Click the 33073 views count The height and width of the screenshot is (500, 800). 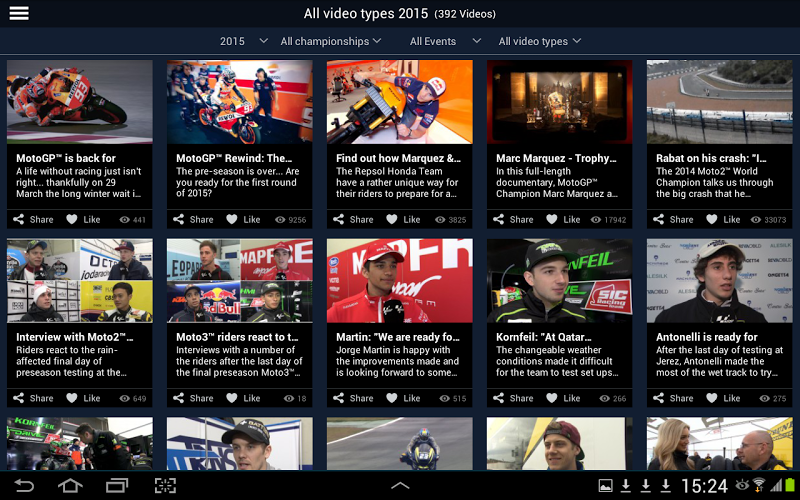769,220
